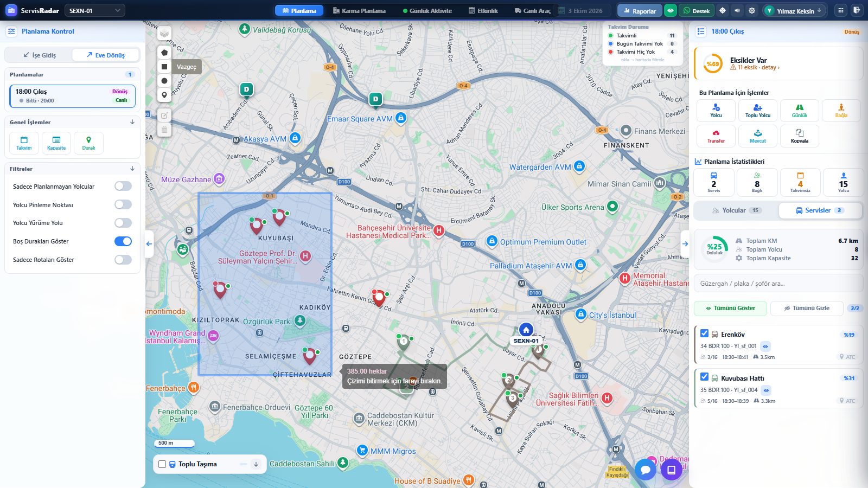868x488 pixels.
Task: Click the Bağla action icon
Action: coord(841,111)
